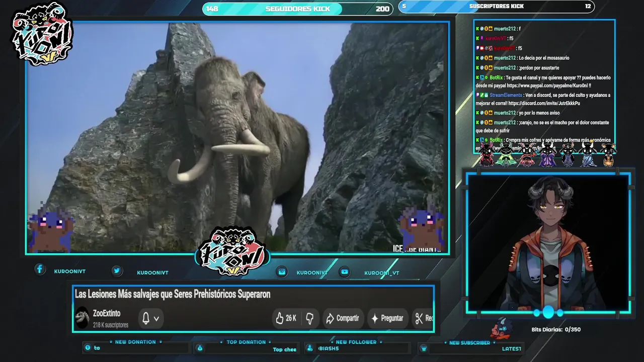This screenshot has height=362, width=644.
Task: Click the glowing dot on the webcam frame bar
Action: 548,313
